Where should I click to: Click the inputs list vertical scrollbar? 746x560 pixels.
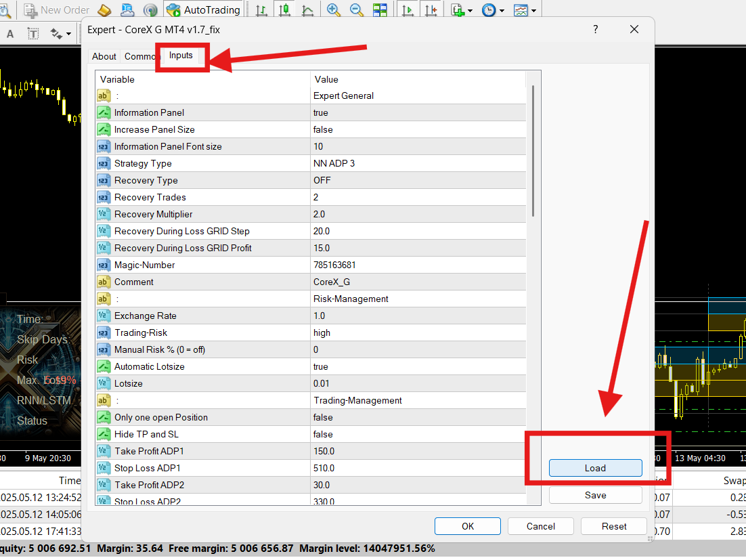point(533,151)
